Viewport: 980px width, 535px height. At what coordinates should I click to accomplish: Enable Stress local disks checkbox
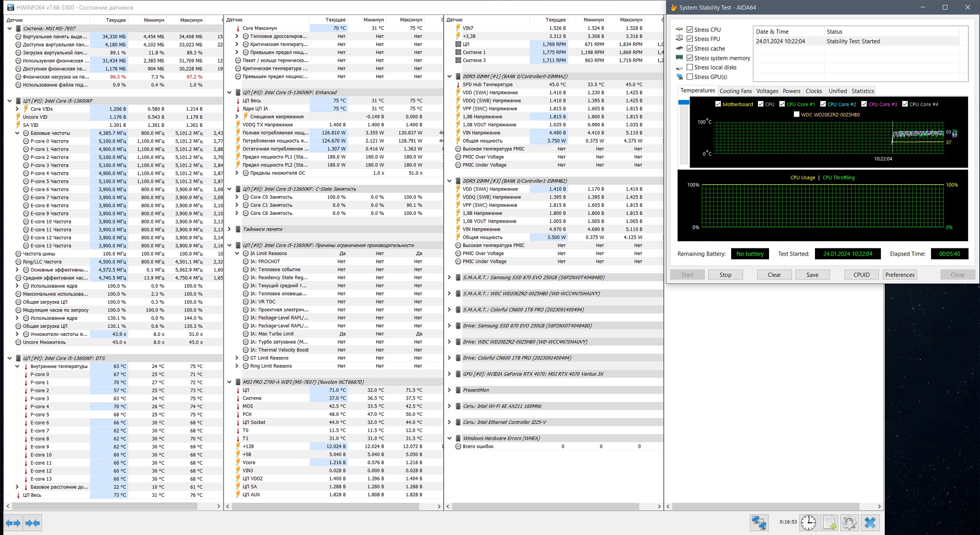point(690,67)
